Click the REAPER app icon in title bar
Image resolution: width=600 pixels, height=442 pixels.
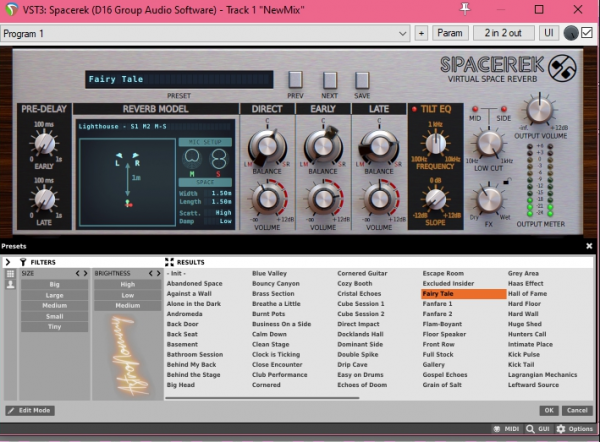click(11, 10)
